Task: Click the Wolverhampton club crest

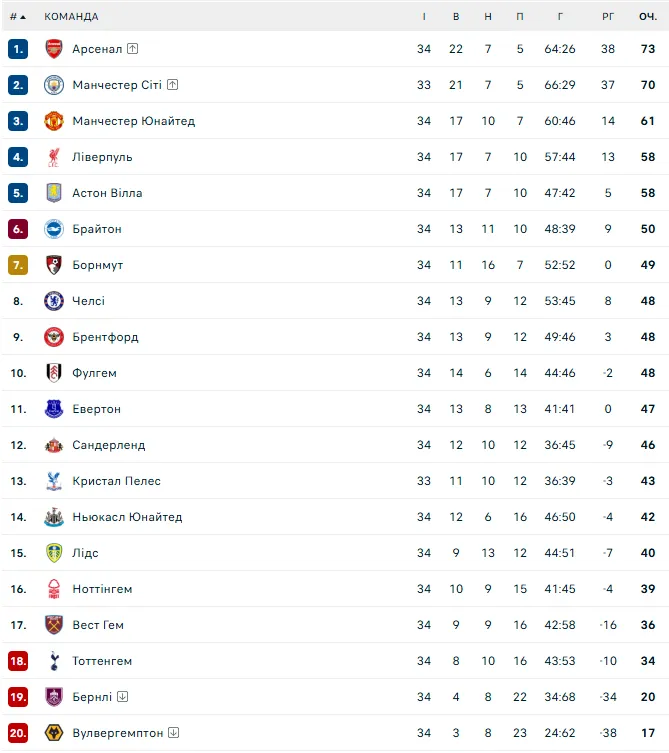Action: coord(54,733)
